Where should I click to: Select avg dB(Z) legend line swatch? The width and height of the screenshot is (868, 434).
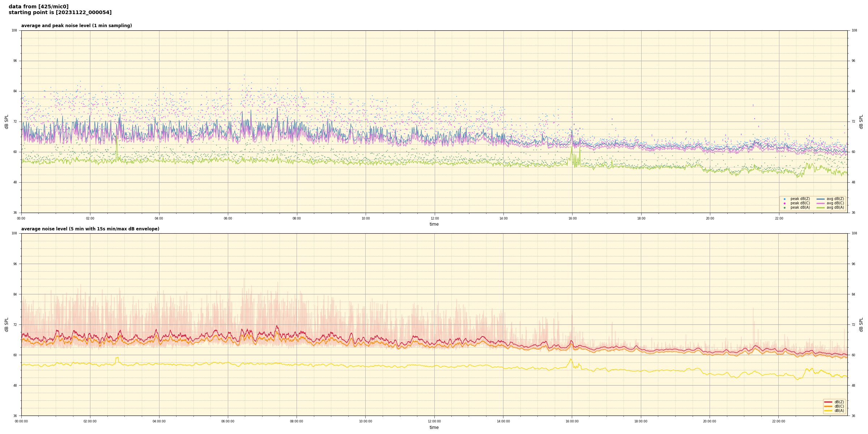tap(821, 199)
